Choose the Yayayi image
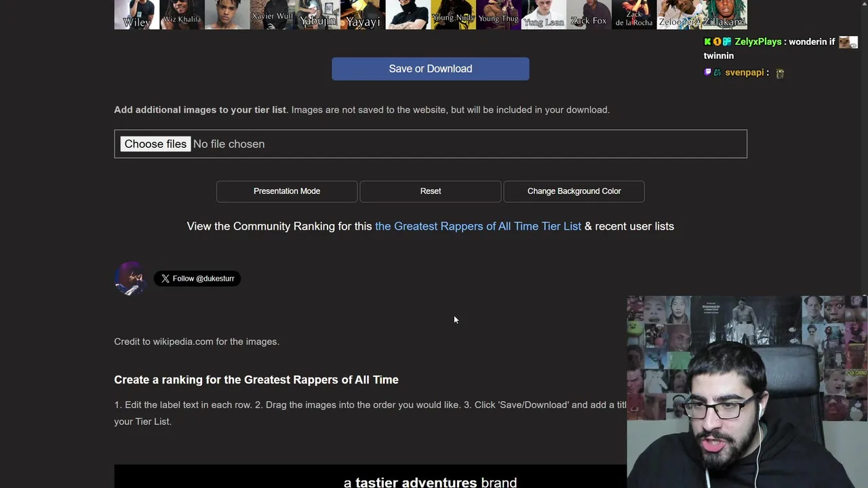The height and width of the screenshot is (488, 868). (x=363, y=14)
